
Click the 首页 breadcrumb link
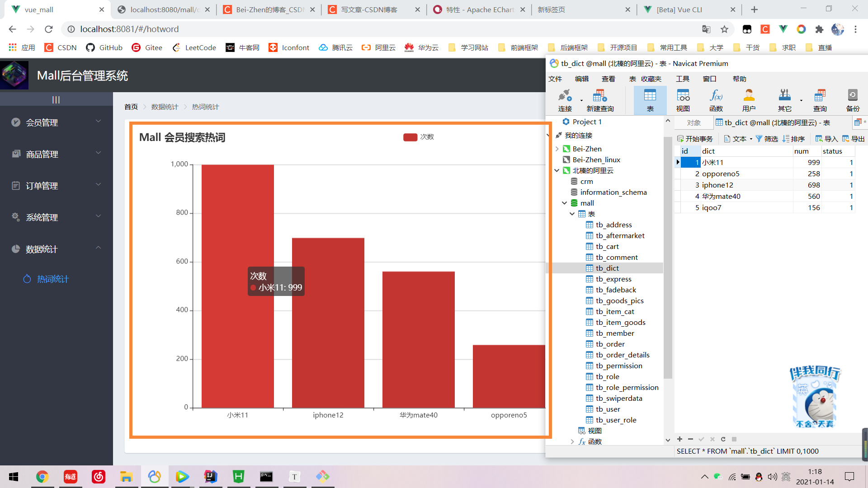coord(131,107)
